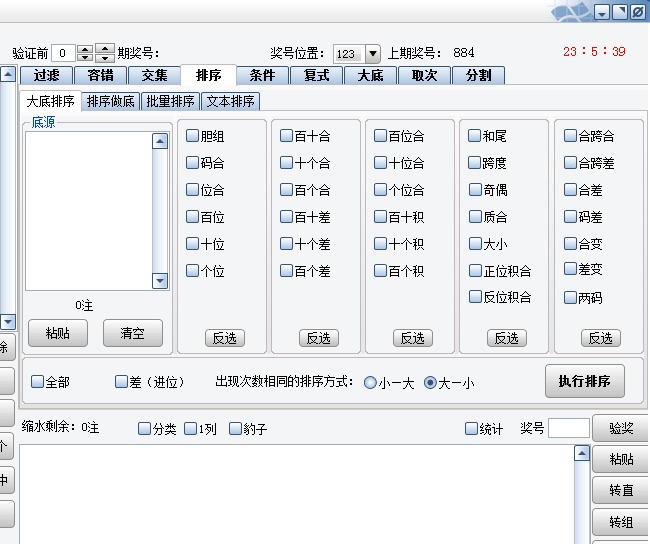This screenshot has width=650, height=544.
Task: Tick the 百十合 checkbox
Action: point(287,136)
